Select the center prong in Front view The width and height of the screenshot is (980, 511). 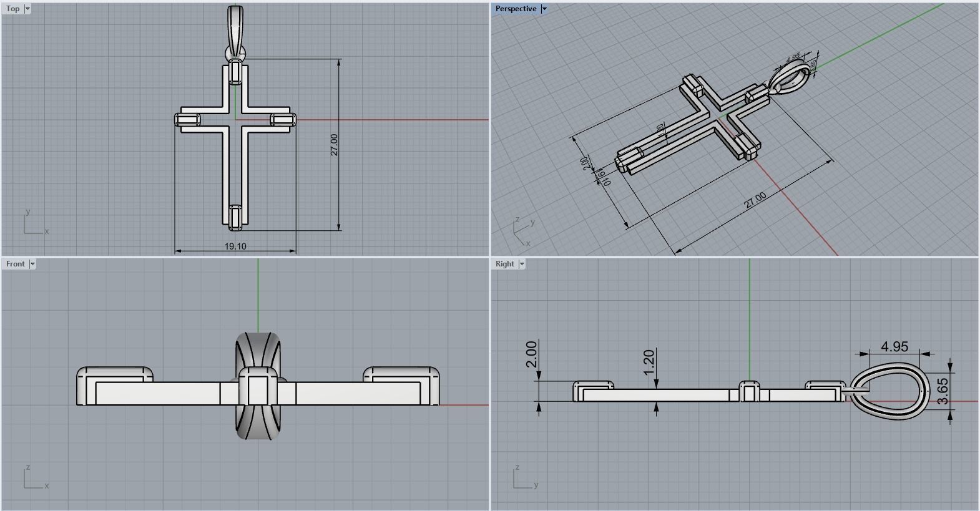coord(257,387)
